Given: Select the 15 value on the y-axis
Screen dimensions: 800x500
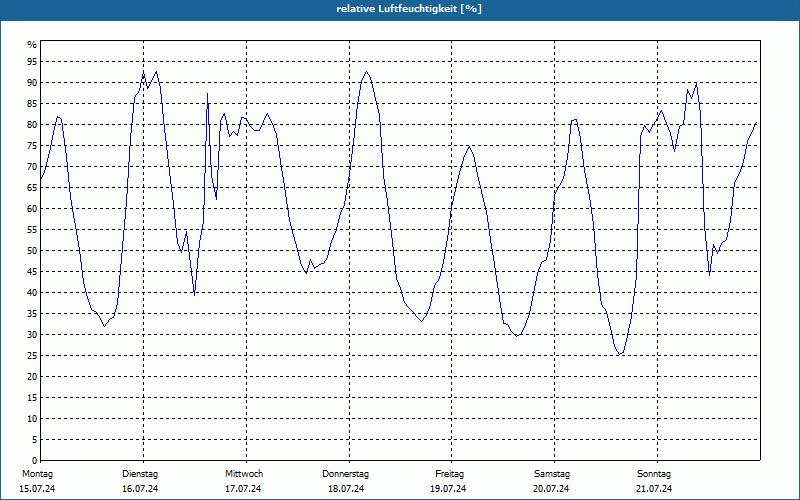Looking at the screenshot, I should [x=32, y=397].
